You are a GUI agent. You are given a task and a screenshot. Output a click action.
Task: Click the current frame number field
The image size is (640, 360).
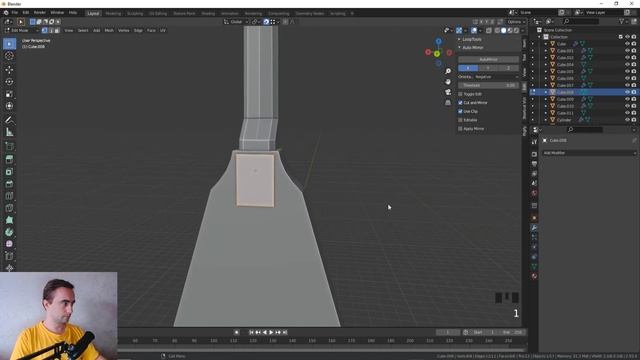pos(448,332)
